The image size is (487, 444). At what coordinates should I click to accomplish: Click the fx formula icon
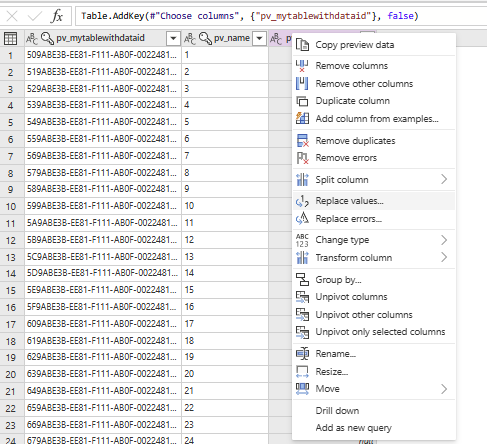57,16
